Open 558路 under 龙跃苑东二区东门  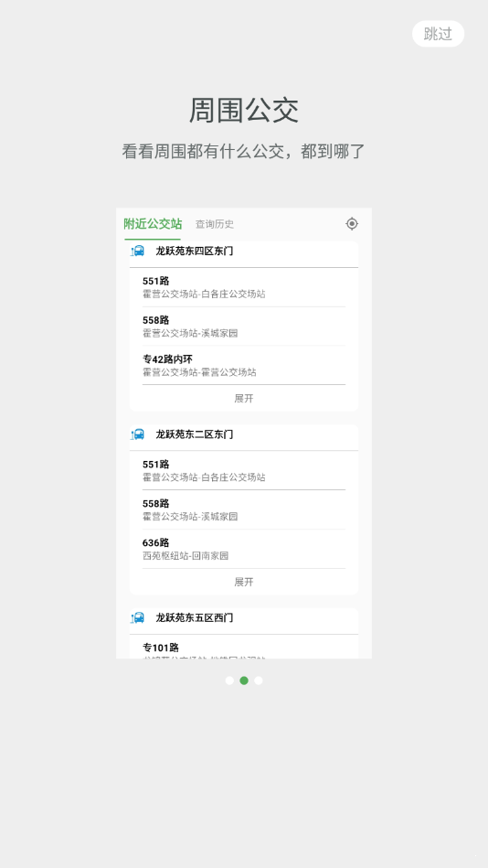(243, 509)
